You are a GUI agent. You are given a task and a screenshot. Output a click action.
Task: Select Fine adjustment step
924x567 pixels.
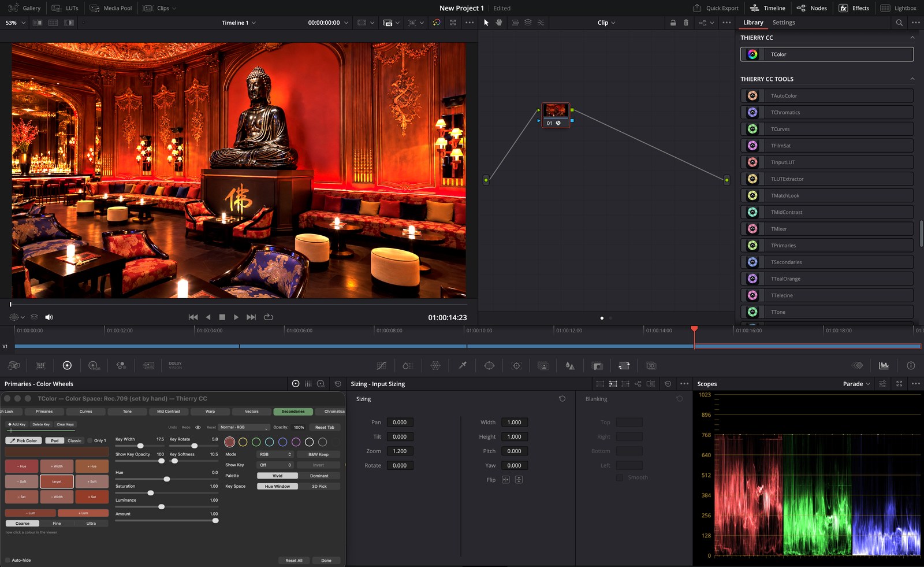tap(57, 524)
